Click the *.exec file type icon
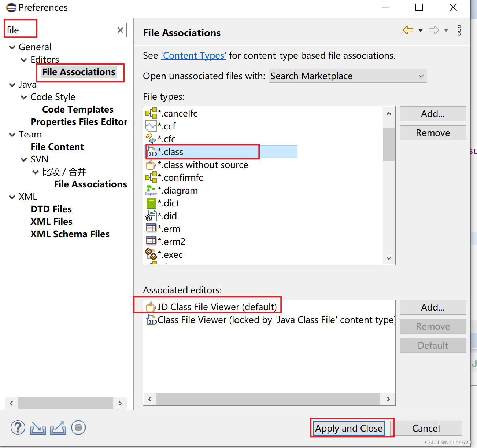The width and height of the screenshot is (477, 448). coord(151,254)
